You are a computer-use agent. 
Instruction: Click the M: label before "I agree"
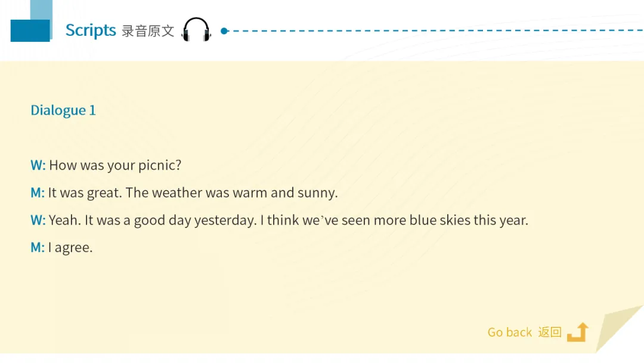(x=38, y=247)
